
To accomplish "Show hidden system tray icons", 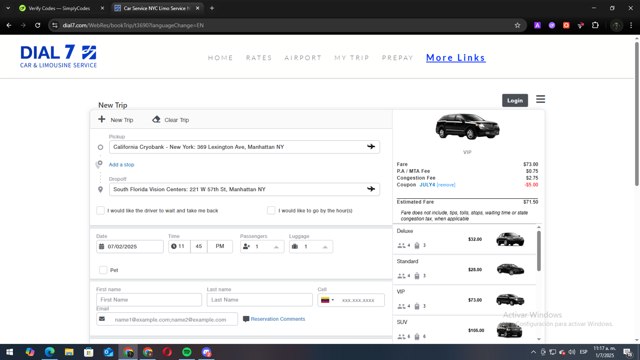I will [x=533, y=352].
